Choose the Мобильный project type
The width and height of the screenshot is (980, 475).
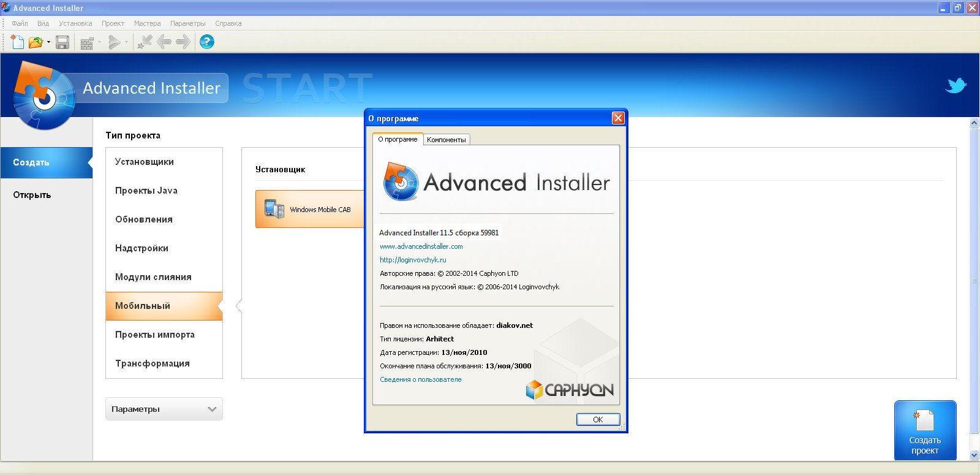tap(164, 306)
